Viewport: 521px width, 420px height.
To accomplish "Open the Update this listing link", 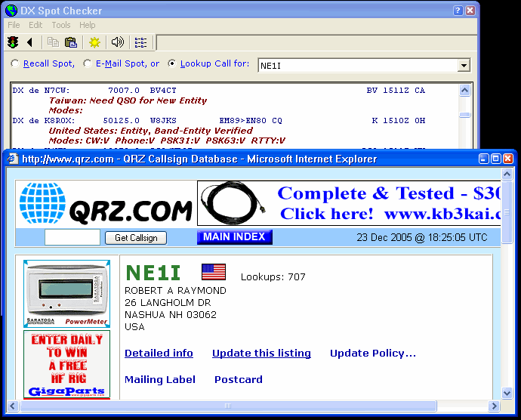I will 261,353.
